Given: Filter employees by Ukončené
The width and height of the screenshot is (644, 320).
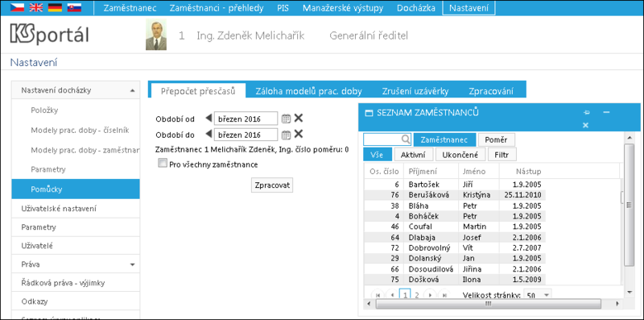Looking at the screenshot, I should point(460,155).
